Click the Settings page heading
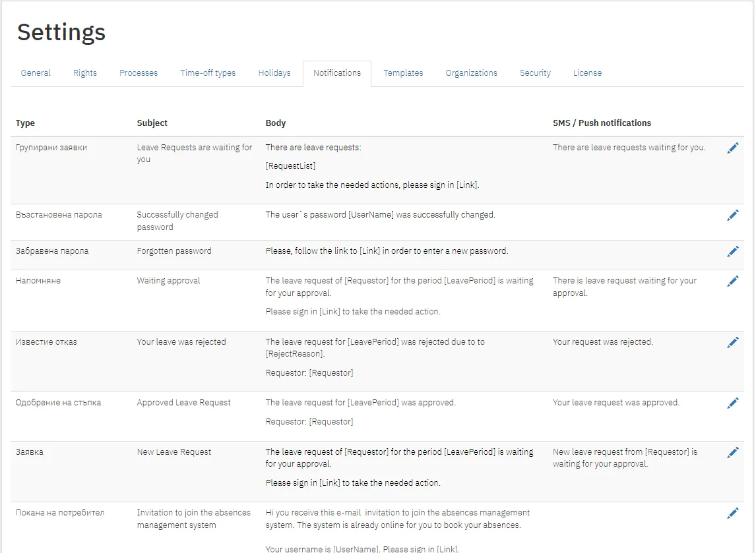756x553 pixels. pos(61,33)
